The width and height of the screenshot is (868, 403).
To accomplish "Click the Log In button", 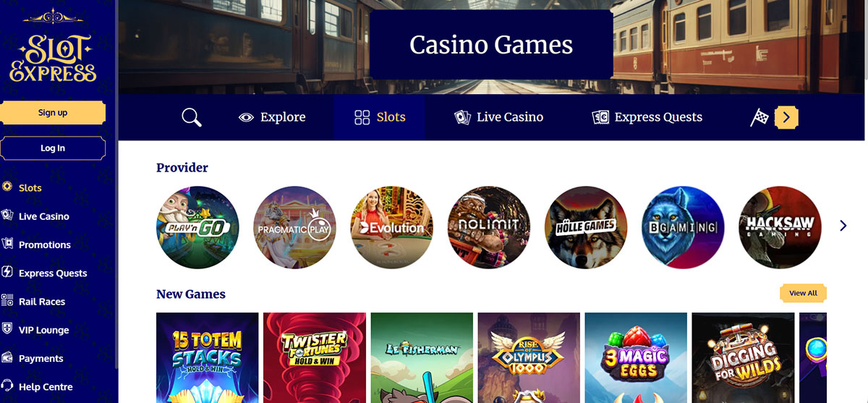I will coord(53,148).
